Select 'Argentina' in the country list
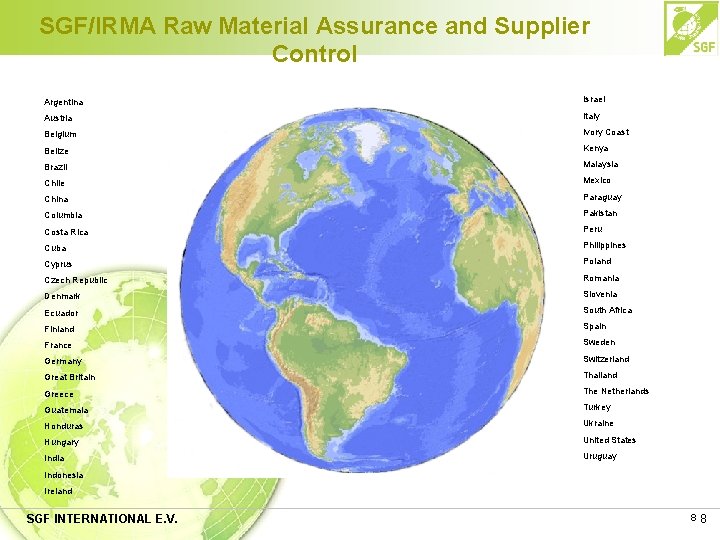720x540 pixels. [x=63, y=102]
